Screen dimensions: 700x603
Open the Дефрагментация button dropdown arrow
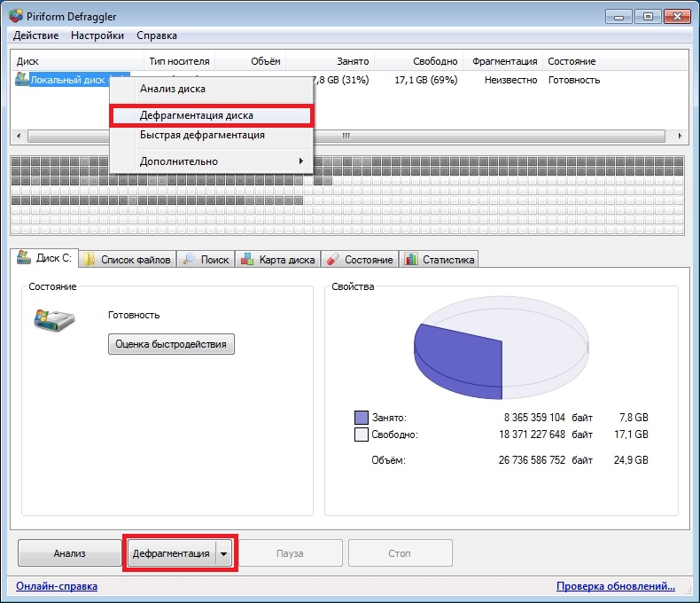click(224, 553)
